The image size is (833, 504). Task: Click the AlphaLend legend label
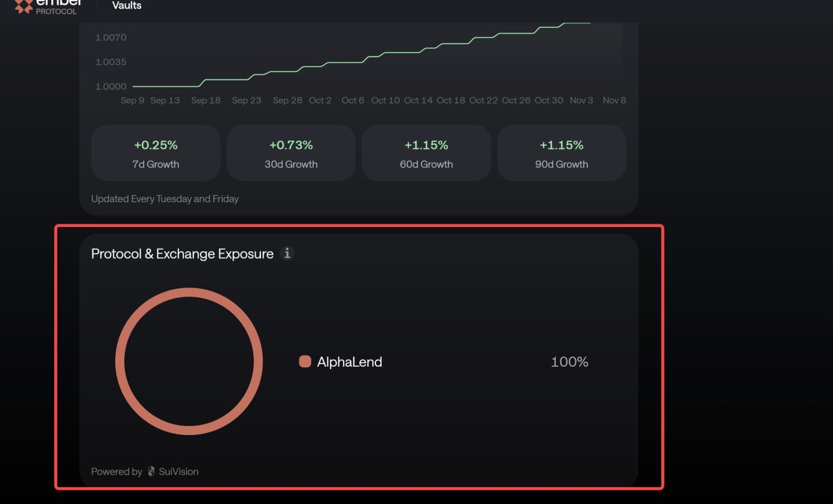click(x=349, y=362)
